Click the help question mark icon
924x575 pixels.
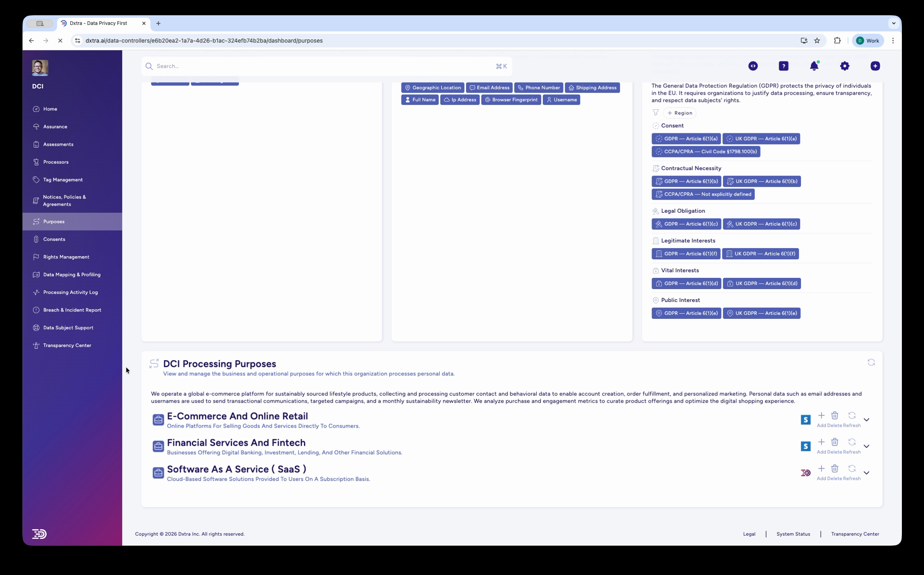783,66
